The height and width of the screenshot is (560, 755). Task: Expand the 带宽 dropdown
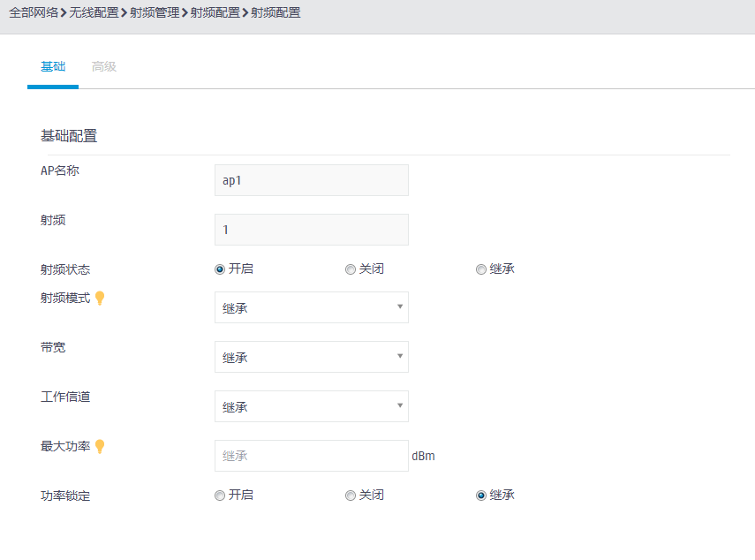[x=311, y=357]
